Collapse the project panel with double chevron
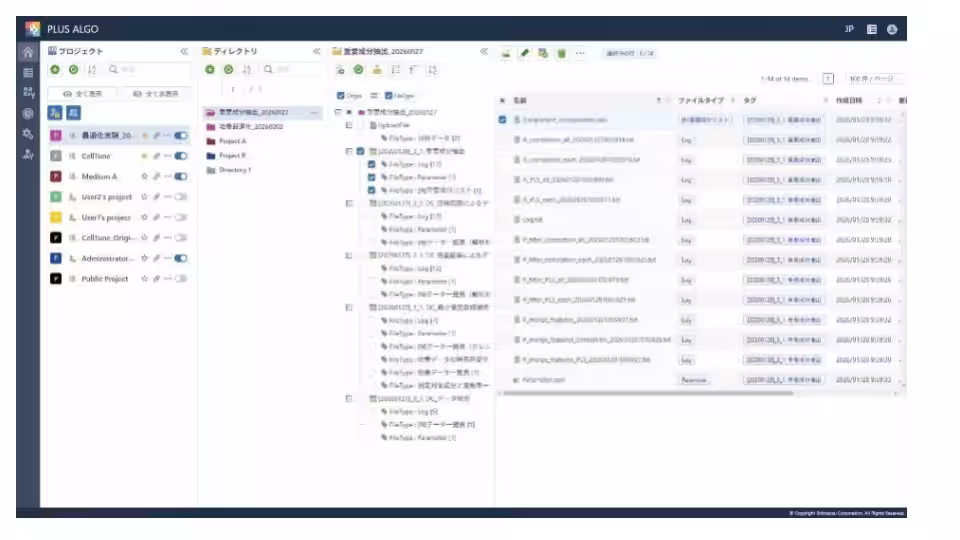Viewport: 960px width, 540px height. point(184,51)
